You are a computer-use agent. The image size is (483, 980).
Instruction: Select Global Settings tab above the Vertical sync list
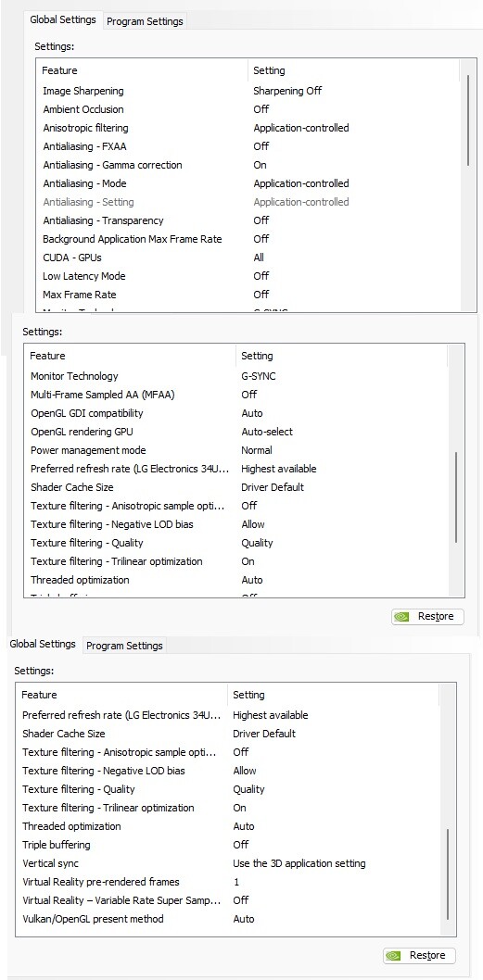pyautogui.click(x=43, y=644)
